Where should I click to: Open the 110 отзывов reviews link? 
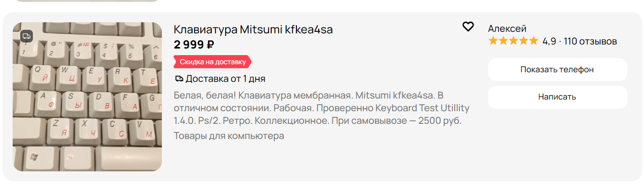(x=590, y=41)
